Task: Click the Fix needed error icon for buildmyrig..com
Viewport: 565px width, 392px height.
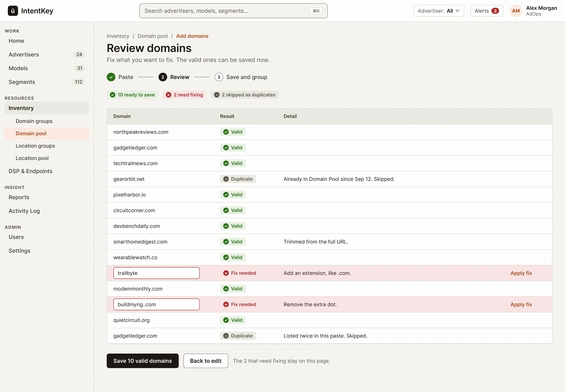Action: tap(226, 305)
